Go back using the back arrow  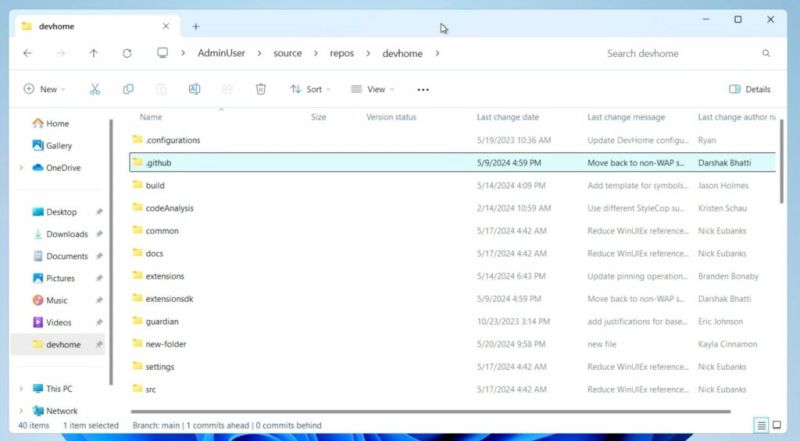point(28,53)
